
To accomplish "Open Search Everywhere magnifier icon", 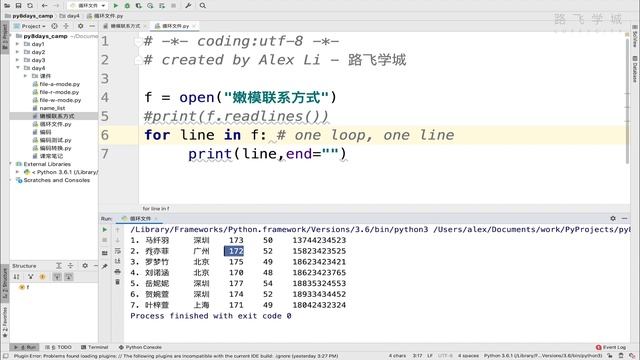I will 203,6.
